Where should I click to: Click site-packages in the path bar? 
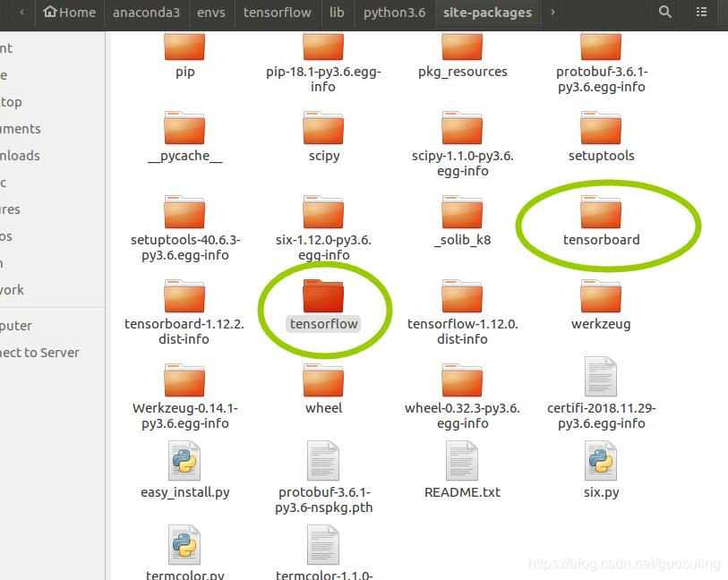[487, 12]
